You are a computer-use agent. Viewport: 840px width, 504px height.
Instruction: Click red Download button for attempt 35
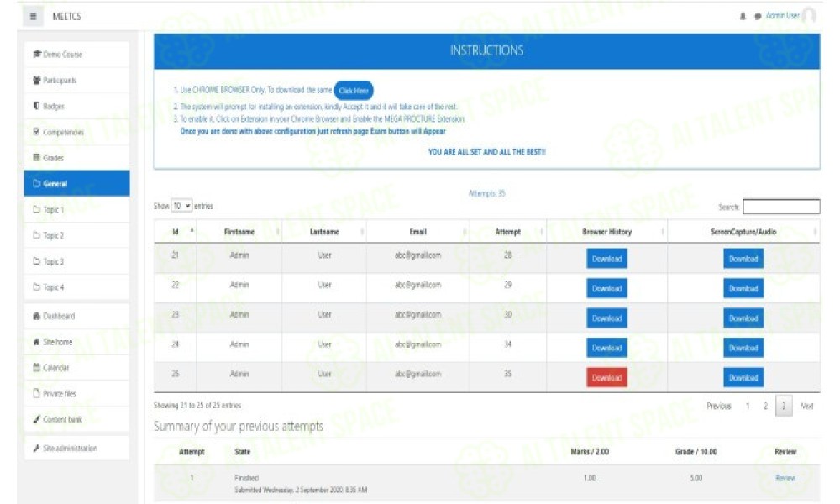click(606, 378)
